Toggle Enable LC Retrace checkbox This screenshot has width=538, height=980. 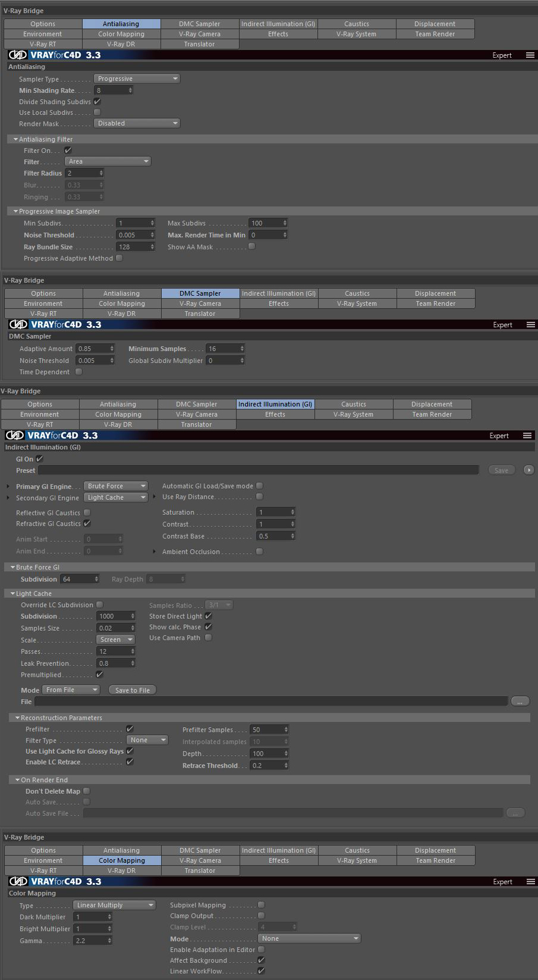tap(130, 762)
